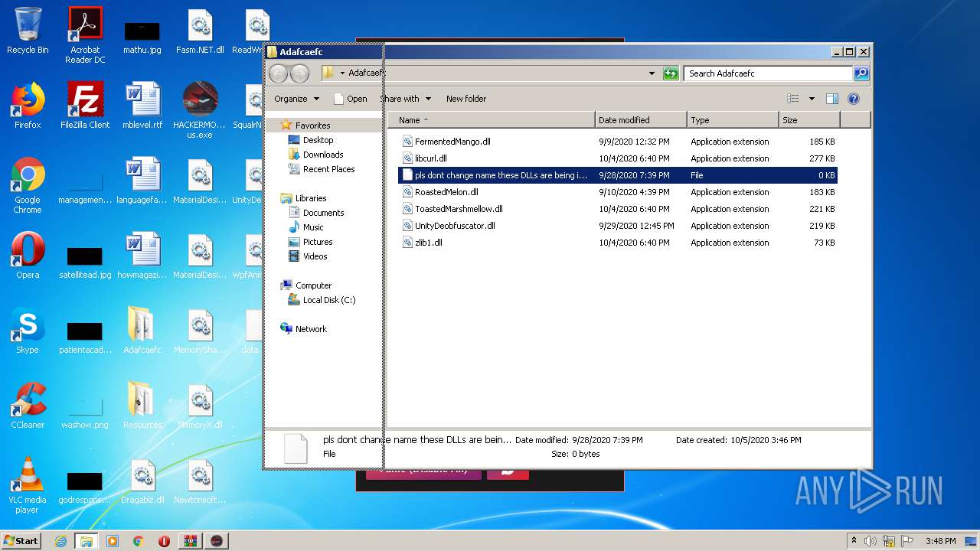
Task: Open the Share with dropdown
Action: coord(406,99)
